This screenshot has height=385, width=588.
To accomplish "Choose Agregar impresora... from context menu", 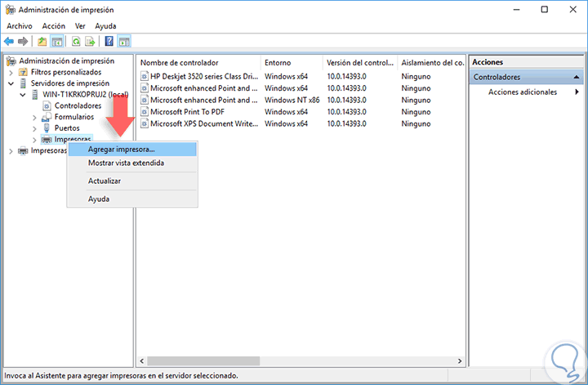I will pos(132,150).
